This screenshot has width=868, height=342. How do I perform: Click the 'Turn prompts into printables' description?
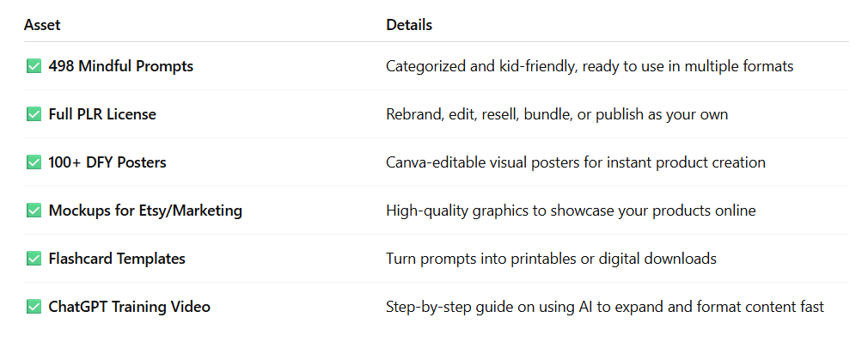552,259
